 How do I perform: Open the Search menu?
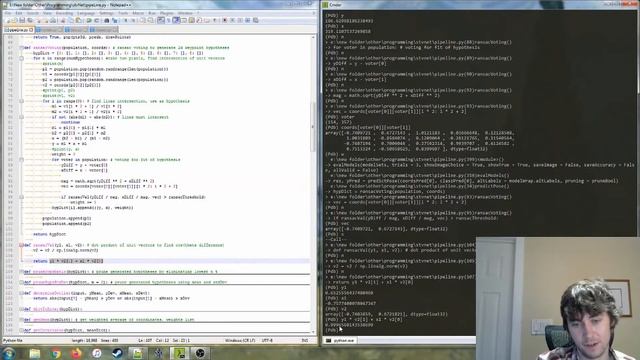[33, 13]
